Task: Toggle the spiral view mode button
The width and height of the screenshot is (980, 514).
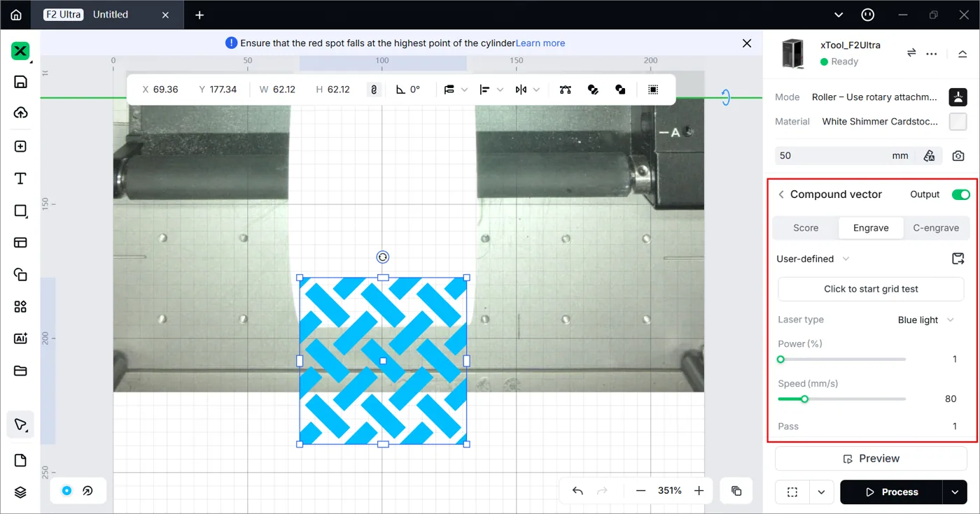Action: 88,491
